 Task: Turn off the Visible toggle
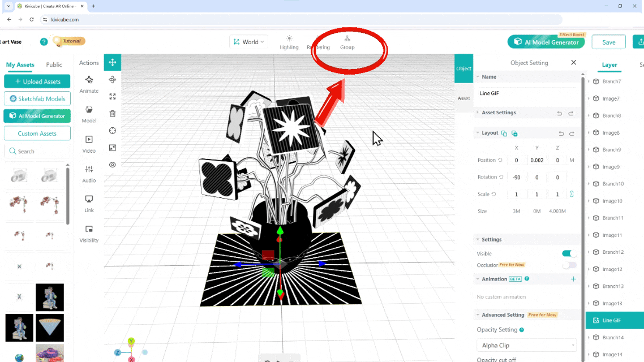[569, 253]
